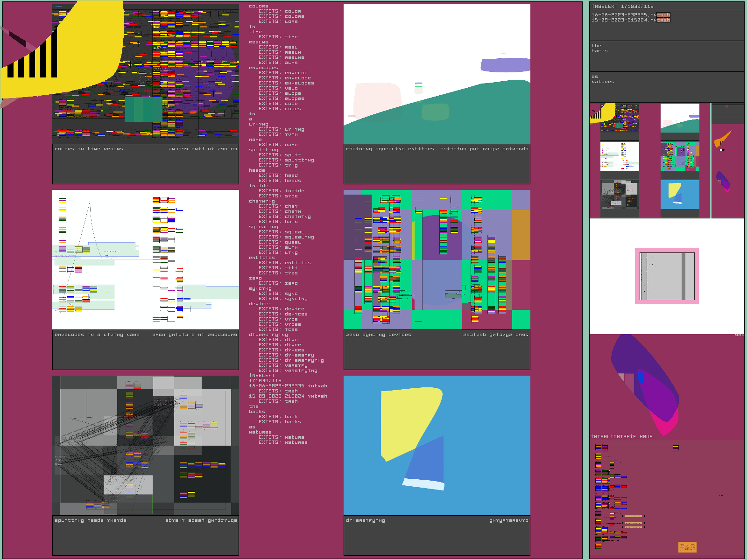Expand the 'realms' heading in center list

click(x=259, y=42)
